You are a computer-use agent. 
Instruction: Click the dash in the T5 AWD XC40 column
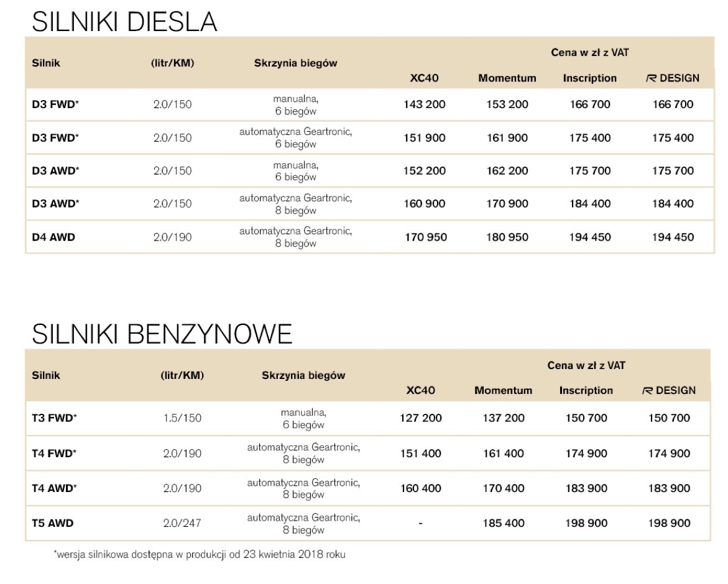(x=421, y=523)
